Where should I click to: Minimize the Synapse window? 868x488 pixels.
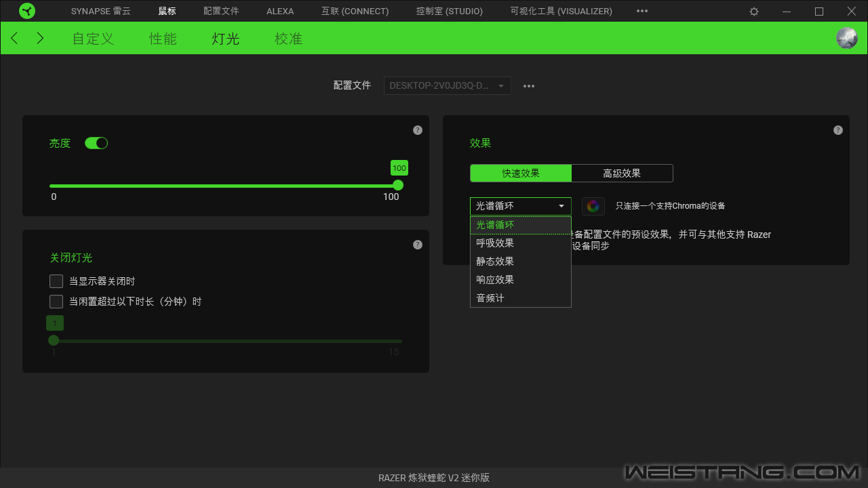787,12
